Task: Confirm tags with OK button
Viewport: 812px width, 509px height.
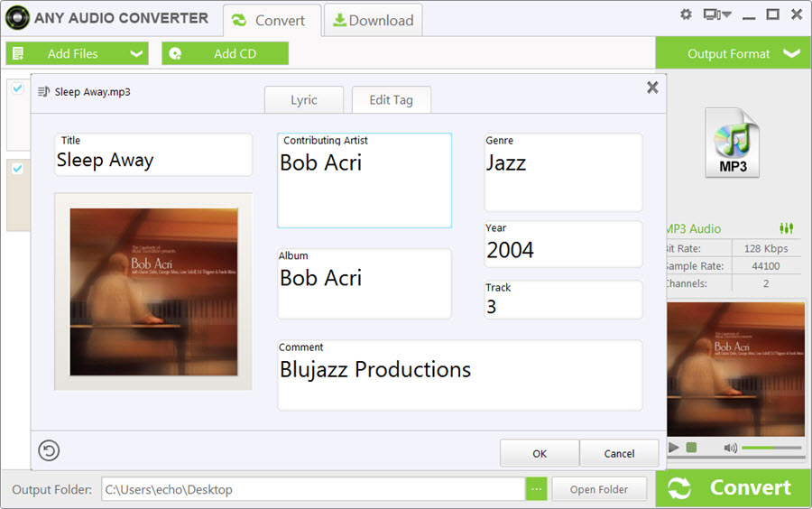Action: [540, 453]
